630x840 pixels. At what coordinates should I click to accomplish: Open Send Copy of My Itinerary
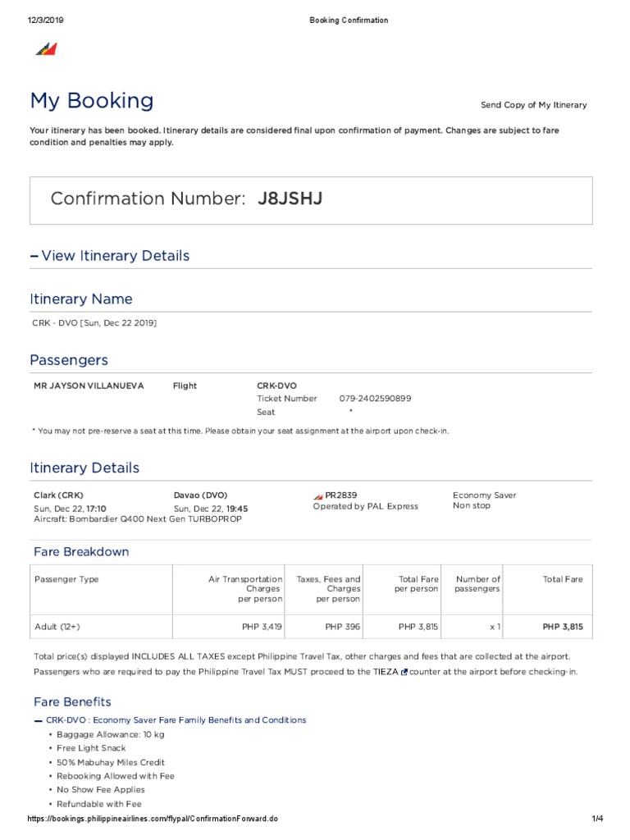tap(533, 105)
